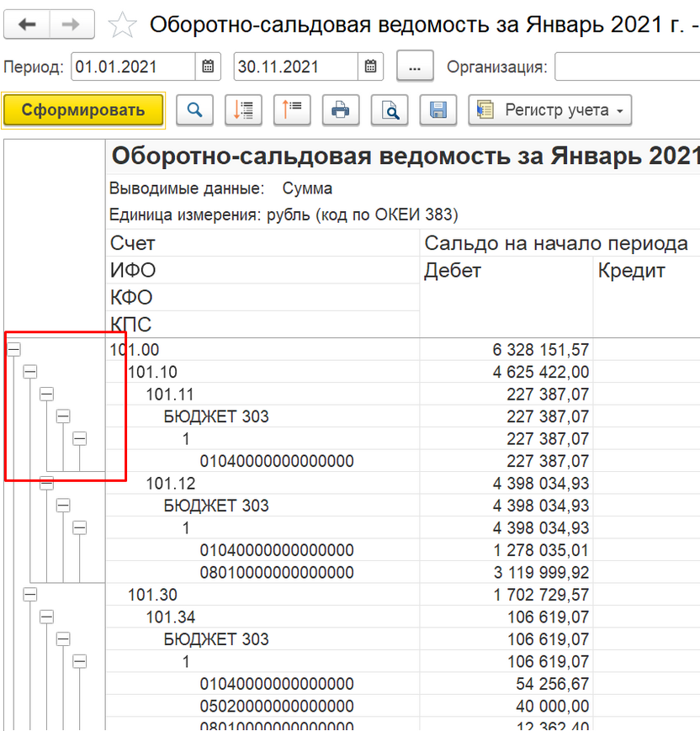
Task: Open print preview icon
Action: [x=390, y=110]
